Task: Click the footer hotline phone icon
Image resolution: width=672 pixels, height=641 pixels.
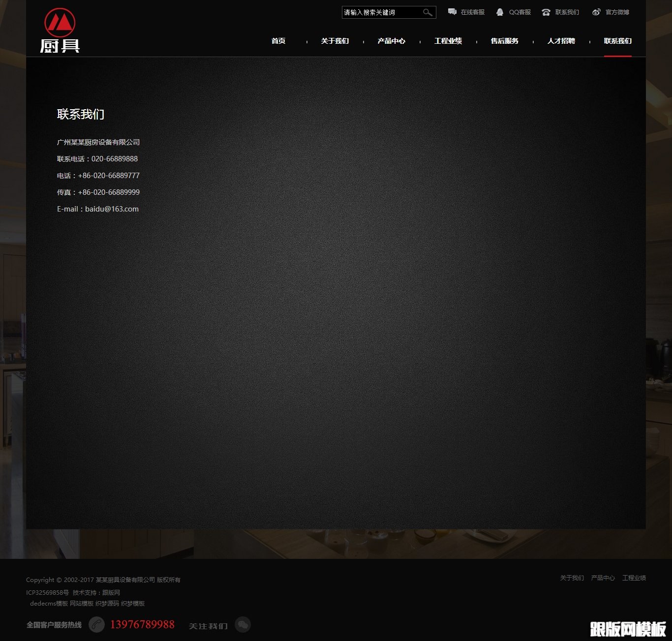Action: [x=96, y=625]
